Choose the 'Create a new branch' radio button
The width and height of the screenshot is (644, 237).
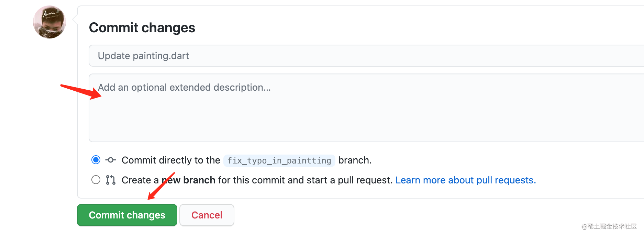point(96,180)
